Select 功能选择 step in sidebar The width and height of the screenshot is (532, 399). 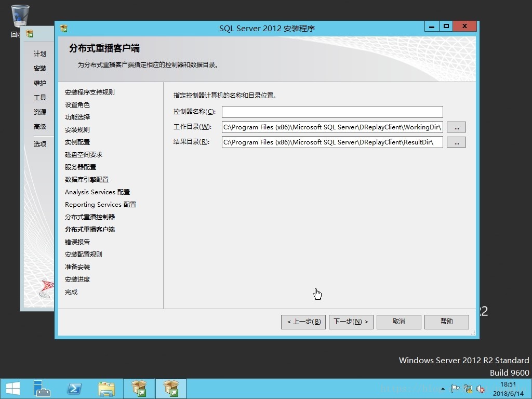pos(77,117)
